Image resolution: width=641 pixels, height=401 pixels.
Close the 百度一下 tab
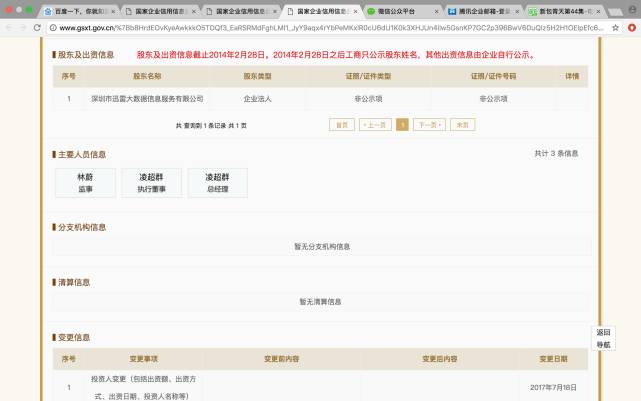click(x=113, y=11)
